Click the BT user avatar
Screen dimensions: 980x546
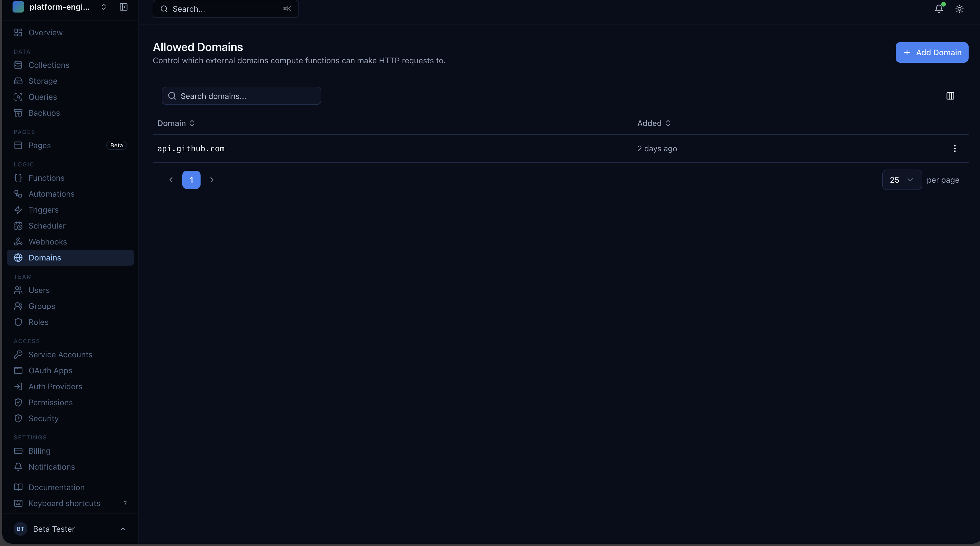click(x=21, y=529)
